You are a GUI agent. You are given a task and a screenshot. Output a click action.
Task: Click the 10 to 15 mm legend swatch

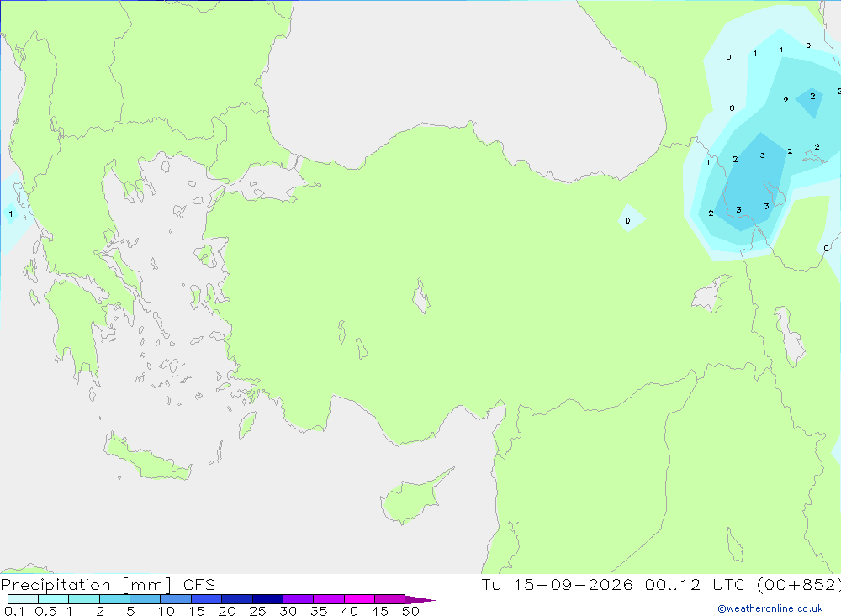(176, 599)
